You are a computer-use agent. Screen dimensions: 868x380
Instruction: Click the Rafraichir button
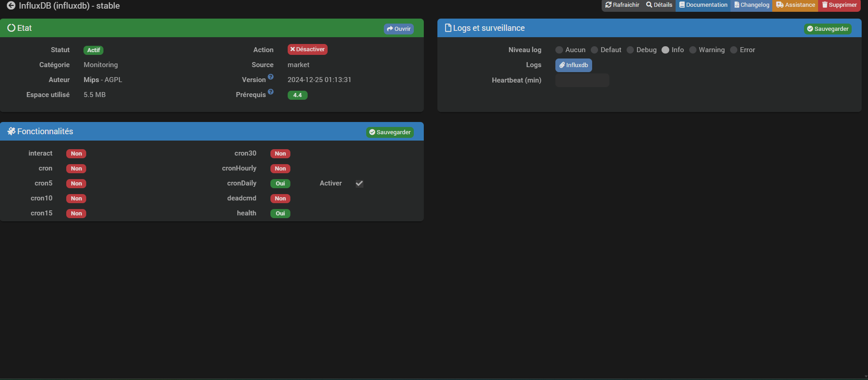622,5
